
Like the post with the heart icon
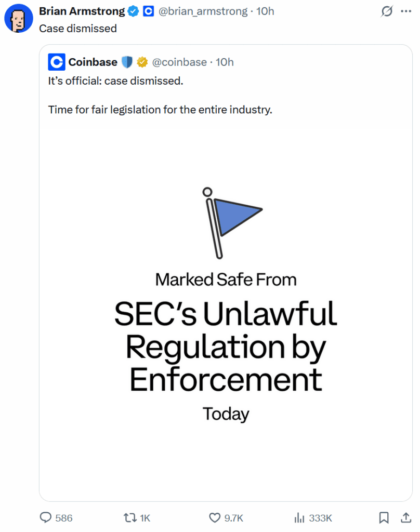point(215,518)
